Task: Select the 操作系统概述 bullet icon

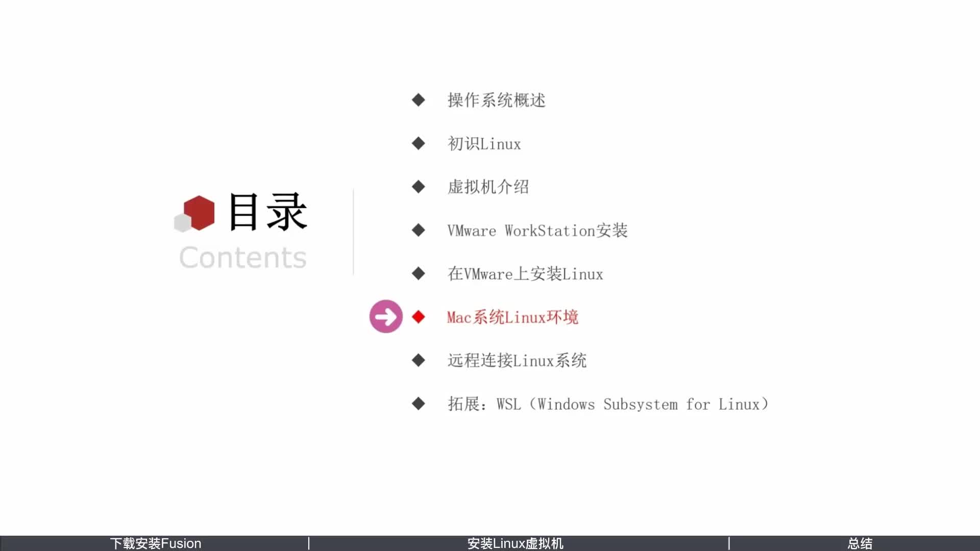Action: (418, 99)
